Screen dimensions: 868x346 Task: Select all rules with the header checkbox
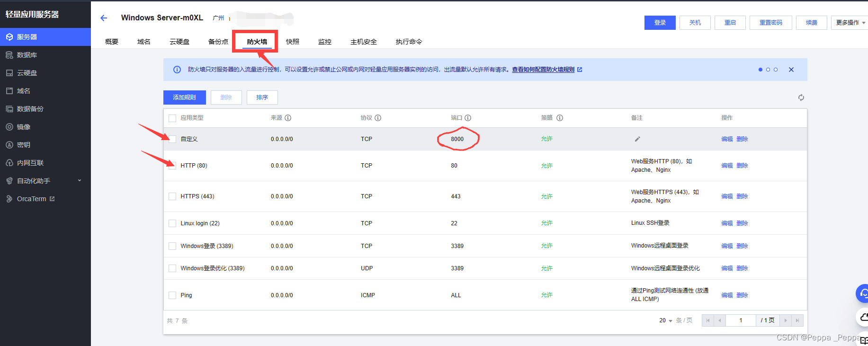point(172,118)
